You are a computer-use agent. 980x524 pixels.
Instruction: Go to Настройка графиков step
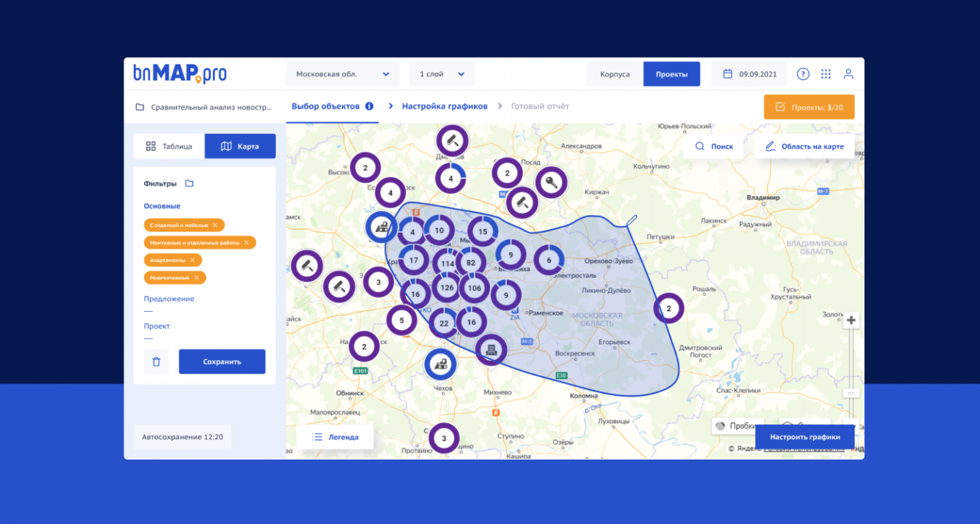[445, 106]
